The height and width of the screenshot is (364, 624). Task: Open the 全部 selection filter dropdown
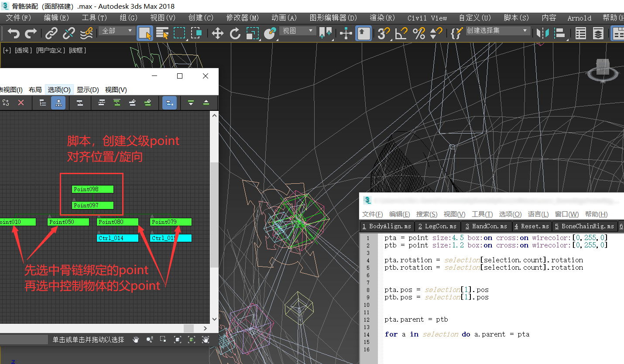click(117, 31)
